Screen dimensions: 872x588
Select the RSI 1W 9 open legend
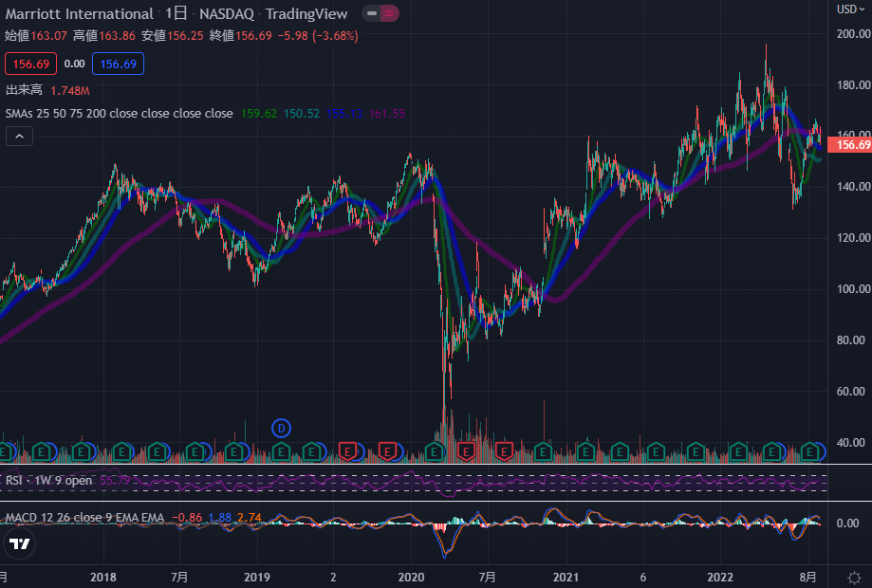pos(49,480)
